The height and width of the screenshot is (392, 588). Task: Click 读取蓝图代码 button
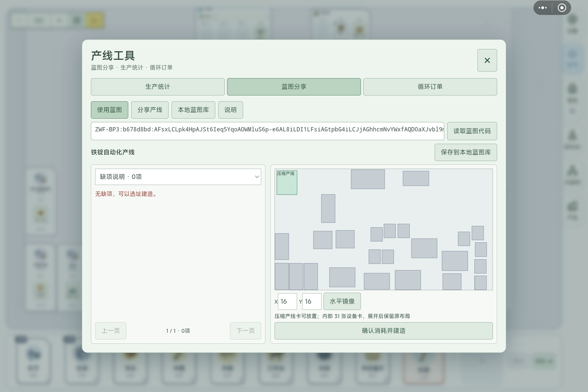click(x=472, y=131)
